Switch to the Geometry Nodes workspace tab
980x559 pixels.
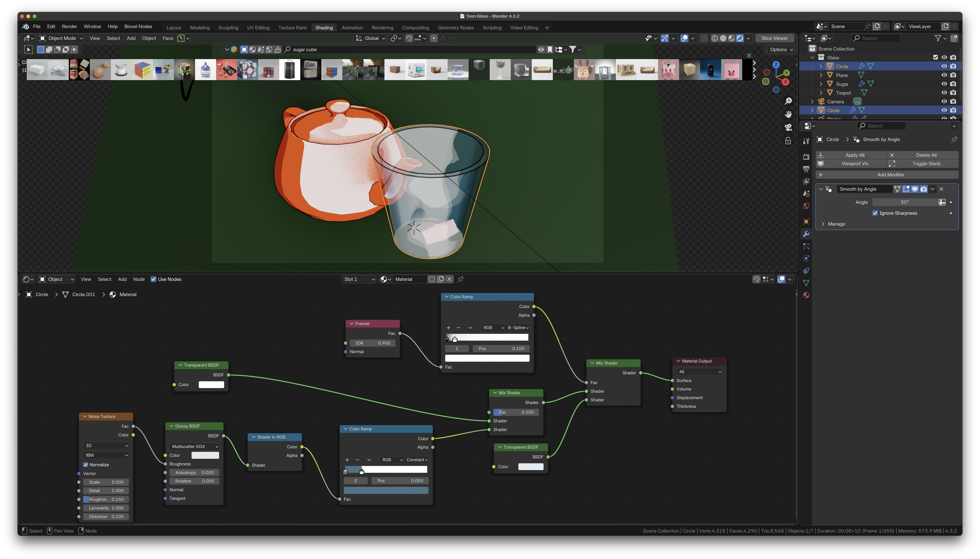[456, 28]
